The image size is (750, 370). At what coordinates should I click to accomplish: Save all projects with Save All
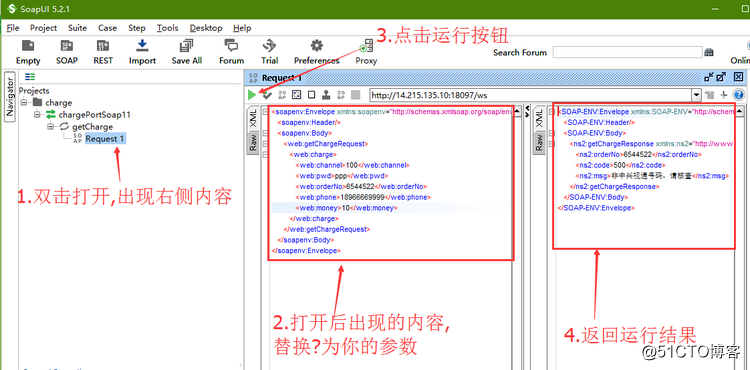click(x=187, y=52)
